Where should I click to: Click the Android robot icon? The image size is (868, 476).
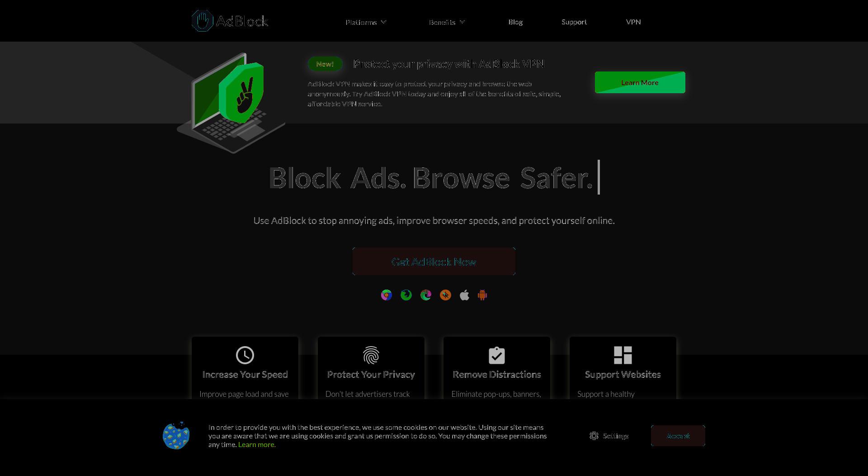[x=482, y=295]
